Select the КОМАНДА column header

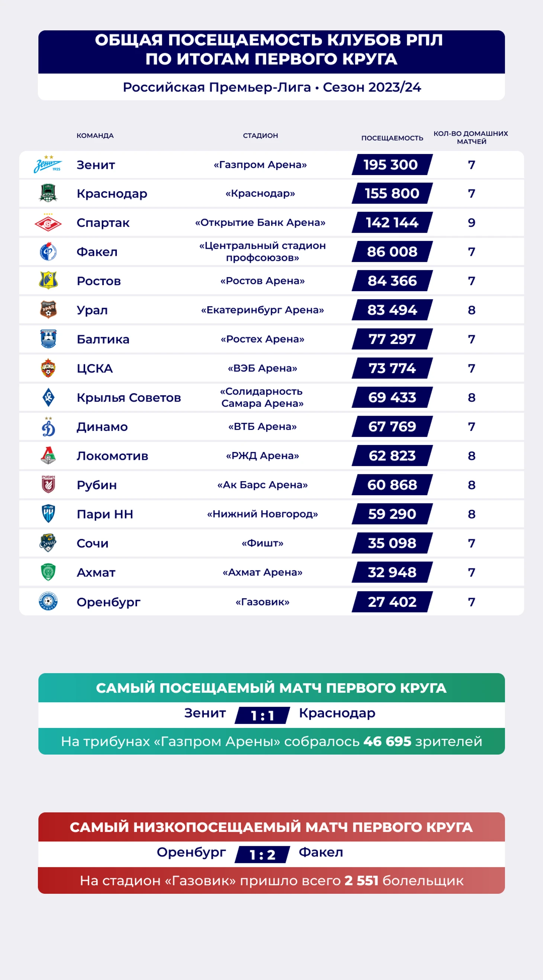point(95,135)
